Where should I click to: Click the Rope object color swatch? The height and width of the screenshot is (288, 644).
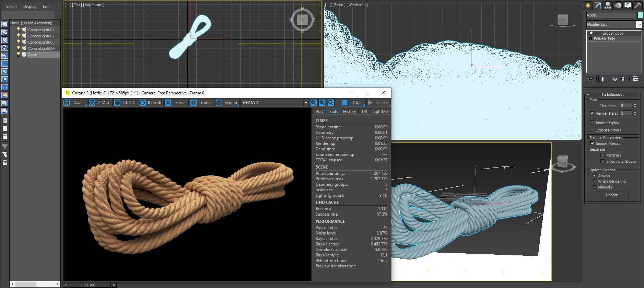640,15
